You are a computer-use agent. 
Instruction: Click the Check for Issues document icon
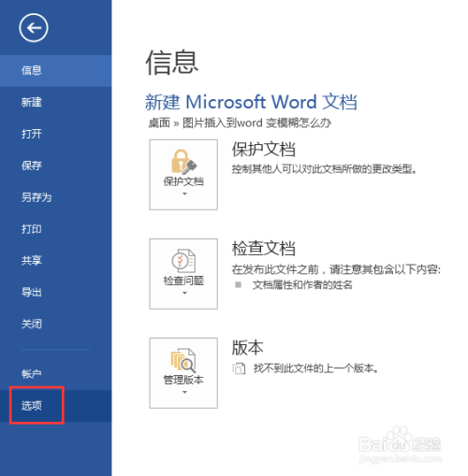pyautogui.click(x=183, y=261)
